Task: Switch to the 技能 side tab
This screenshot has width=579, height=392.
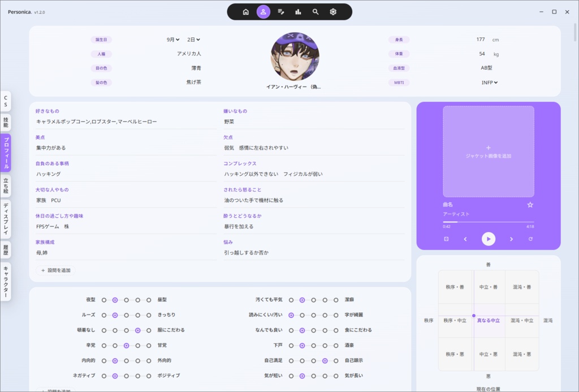Action: (6, 122)
